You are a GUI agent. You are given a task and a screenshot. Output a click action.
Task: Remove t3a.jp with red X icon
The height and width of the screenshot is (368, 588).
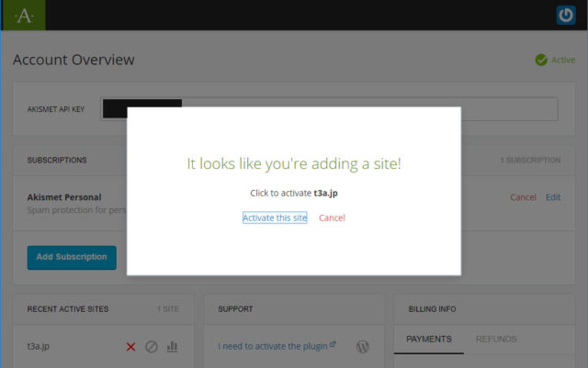point(130,347)
